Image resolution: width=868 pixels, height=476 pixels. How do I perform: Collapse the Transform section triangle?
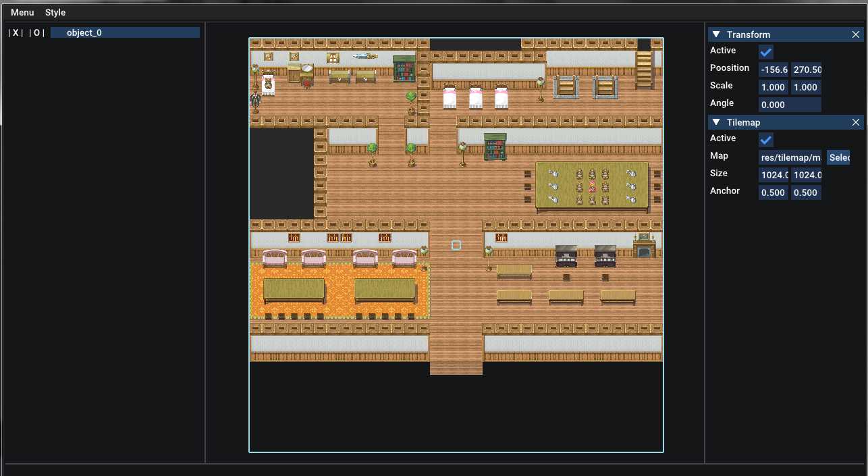click(715, 34)
